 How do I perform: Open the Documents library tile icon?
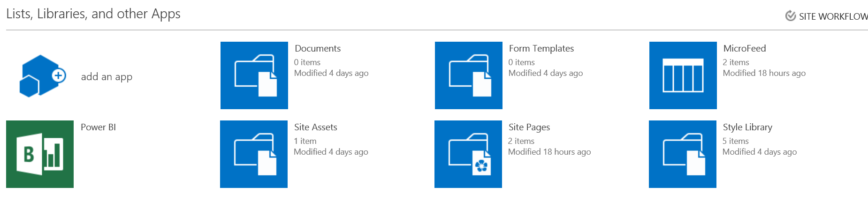coord(254,75)
